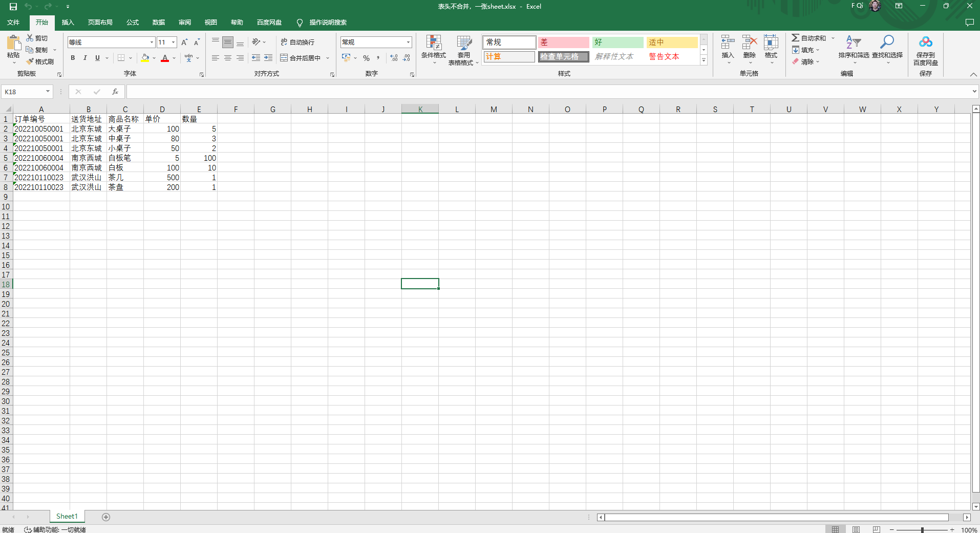The image size is (980, 533).
Task: Click the decrease indent icon
Action: 256,58
